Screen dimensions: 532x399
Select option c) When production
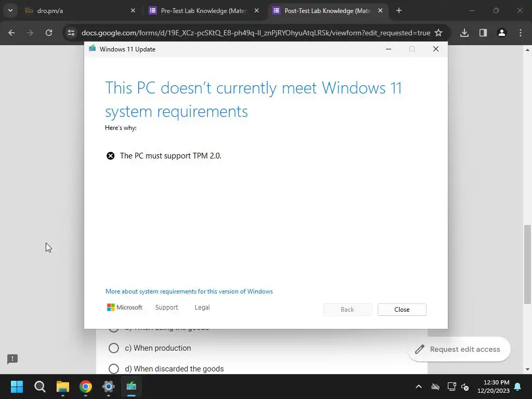point(114,348)
